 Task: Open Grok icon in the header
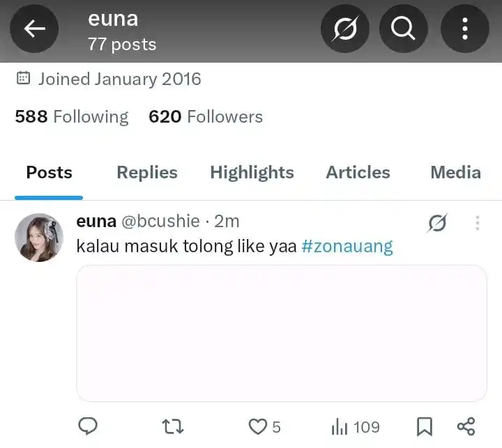click(344, 29)
